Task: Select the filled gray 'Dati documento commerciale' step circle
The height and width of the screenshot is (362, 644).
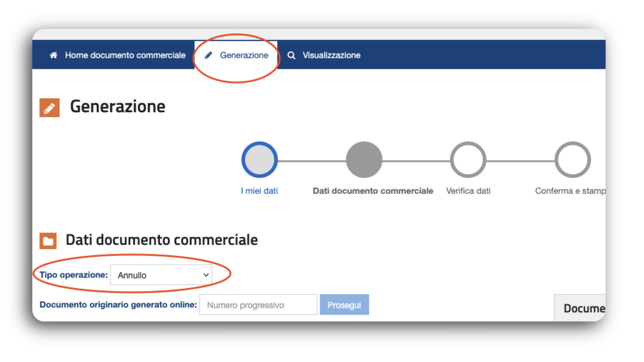Action: (x=364, y=160)
